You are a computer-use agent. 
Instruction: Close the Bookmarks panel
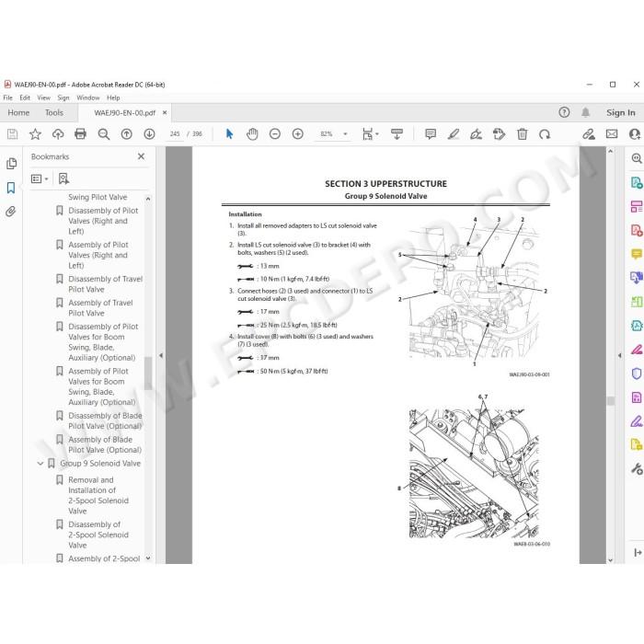[x=141, y=156]
